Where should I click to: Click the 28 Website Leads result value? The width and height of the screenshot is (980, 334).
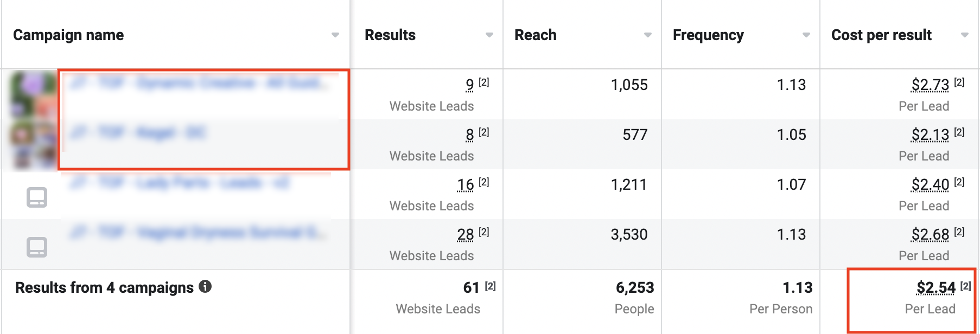466,235
